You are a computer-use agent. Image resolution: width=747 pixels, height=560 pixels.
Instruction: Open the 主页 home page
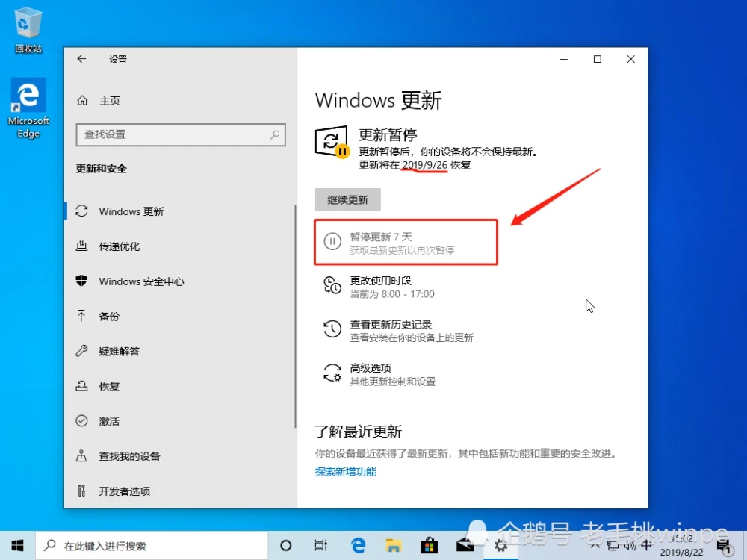[x=110, y=101]
